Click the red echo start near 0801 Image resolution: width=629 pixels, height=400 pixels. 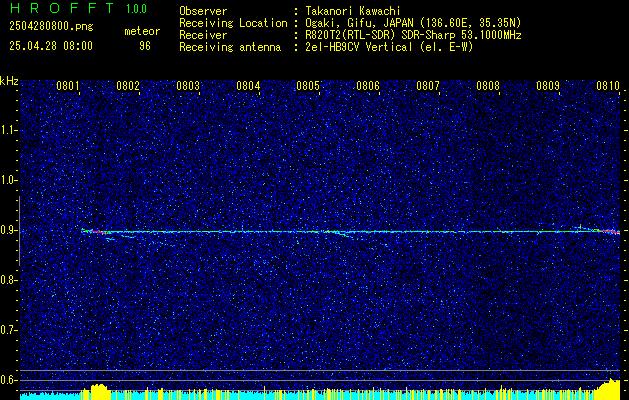click(99, 232)
